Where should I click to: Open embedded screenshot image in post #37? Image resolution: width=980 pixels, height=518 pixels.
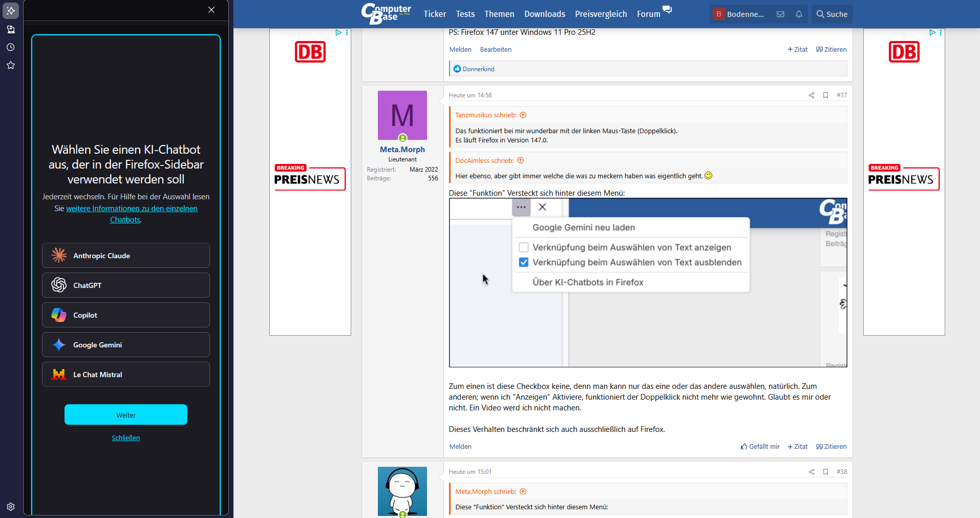coord(648,283)
